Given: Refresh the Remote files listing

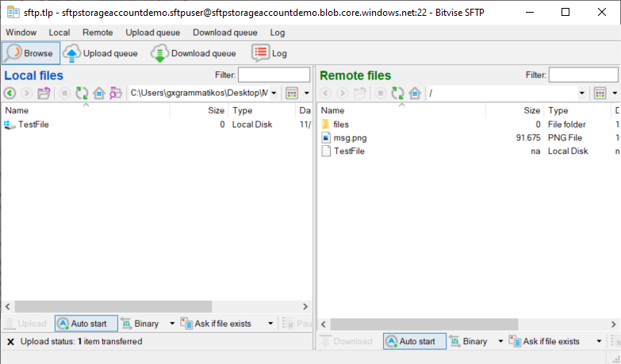Looking at the screenshot, I should tap(397, 94).
